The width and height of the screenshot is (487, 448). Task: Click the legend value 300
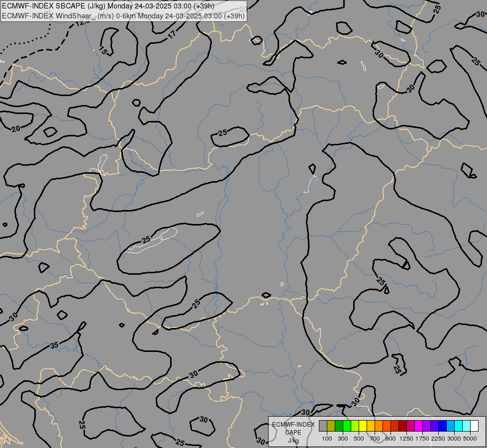pos(343,439)
